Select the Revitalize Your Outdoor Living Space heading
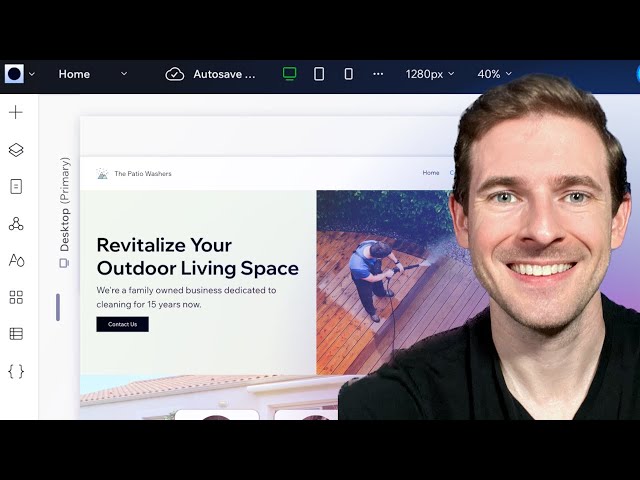Viewport: 640px width, 480px height. tap(198, 257)
